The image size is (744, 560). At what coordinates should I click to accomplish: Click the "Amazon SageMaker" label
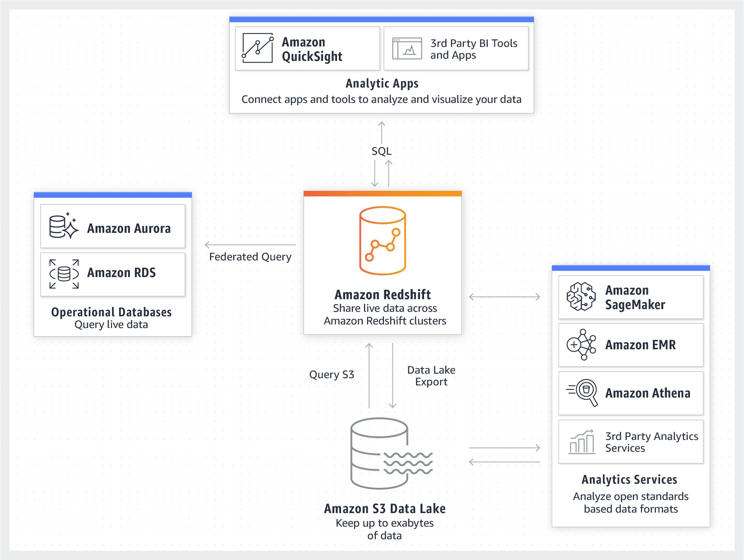pos(635,297)
